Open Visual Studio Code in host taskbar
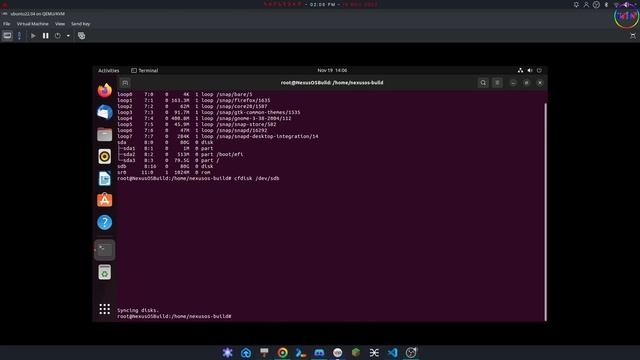Screen dimensions: 640x360 tap(393, 352)
